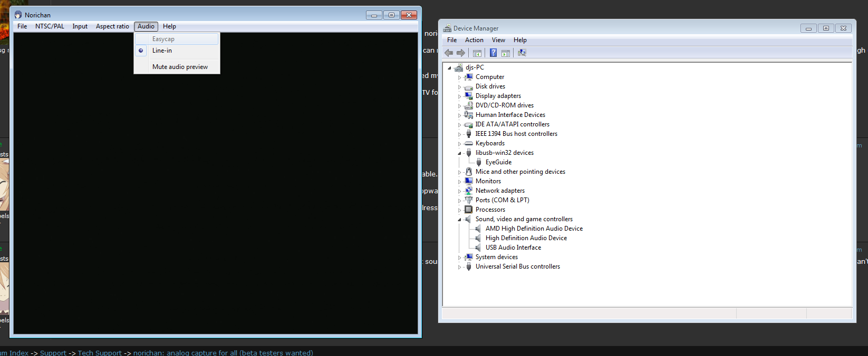Viewport: 868px width, 356px height.
Task: Open Help via the blue question mark icon
Action: click(x=493, y=53)
